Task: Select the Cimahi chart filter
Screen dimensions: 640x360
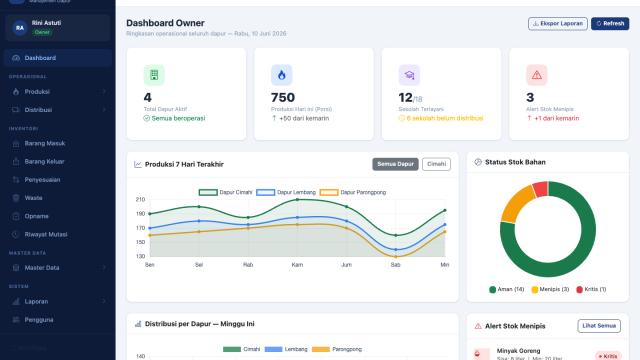Action: click(436, 164)
